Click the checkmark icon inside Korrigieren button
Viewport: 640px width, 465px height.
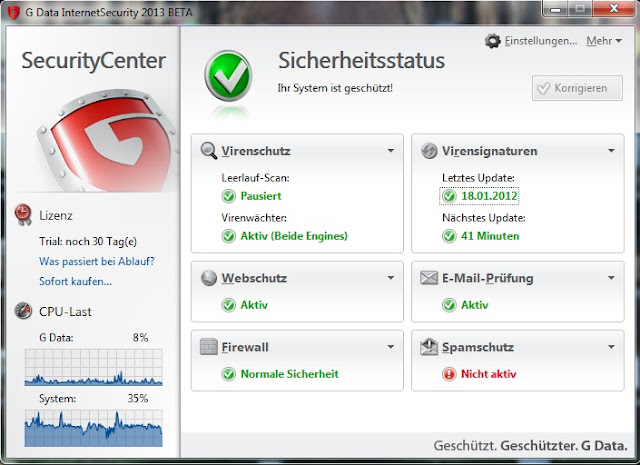click(544, 88)
